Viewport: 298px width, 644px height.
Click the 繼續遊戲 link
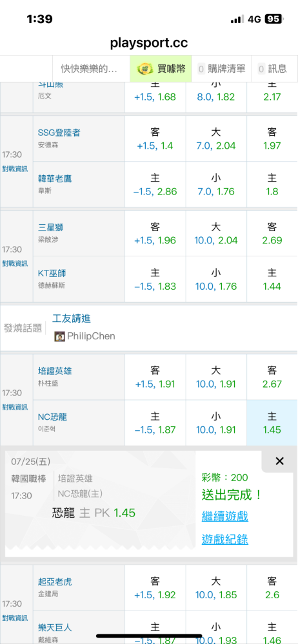click(x=224, y=516)
